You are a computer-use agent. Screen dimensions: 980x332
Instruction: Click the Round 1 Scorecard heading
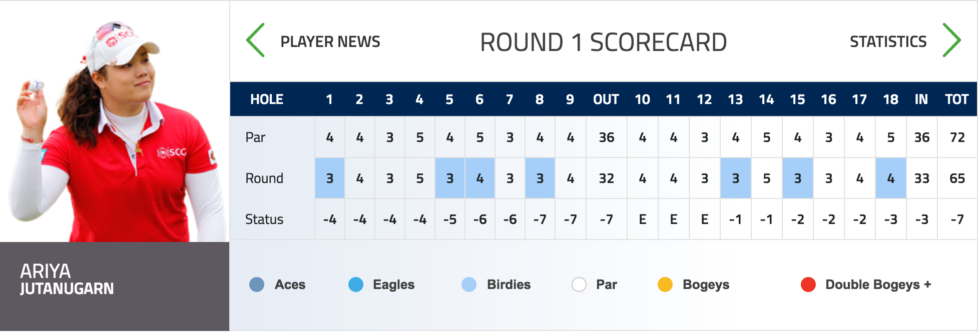coord(604,42)
